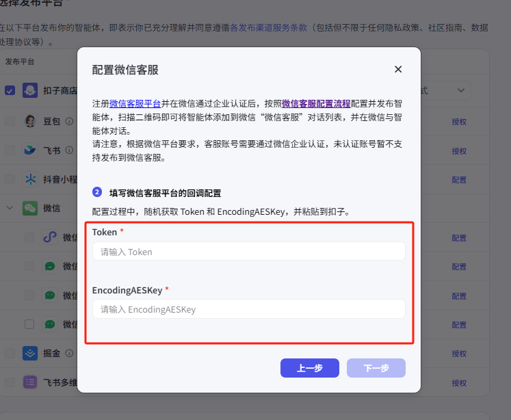This screenshot has width=511, height=420.
Task: Focus the Token input field
Action: click(249, 252)
